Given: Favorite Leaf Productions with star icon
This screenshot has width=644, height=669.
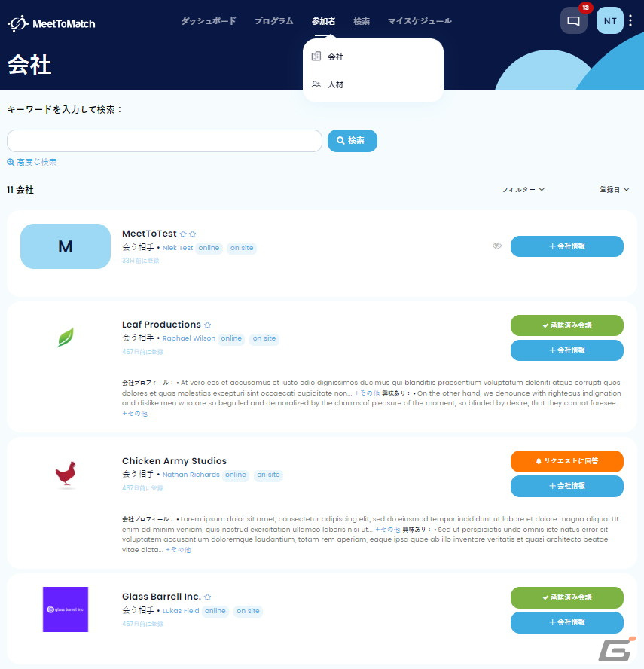Looking at the screenshot, I should pyautogui.click(x=208, y=325).
